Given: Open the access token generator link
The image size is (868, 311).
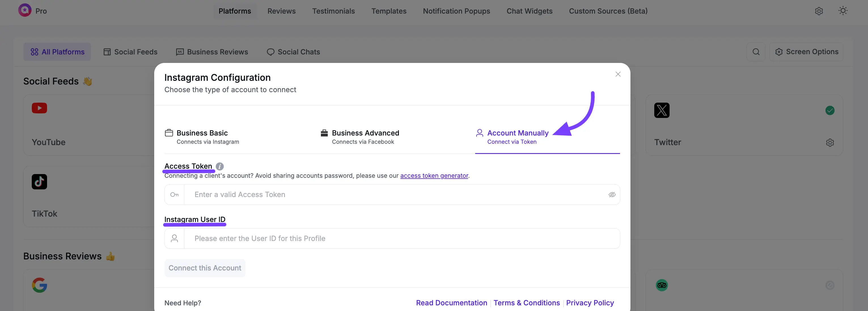Looking at the screenshot, I should pyautogui.click(x=434, y=175).
